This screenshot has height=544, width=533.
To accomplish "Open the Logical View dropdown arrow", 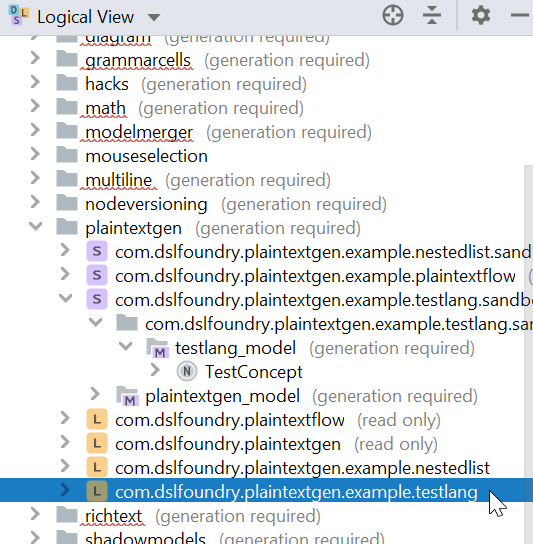I will tap(154, 17).
